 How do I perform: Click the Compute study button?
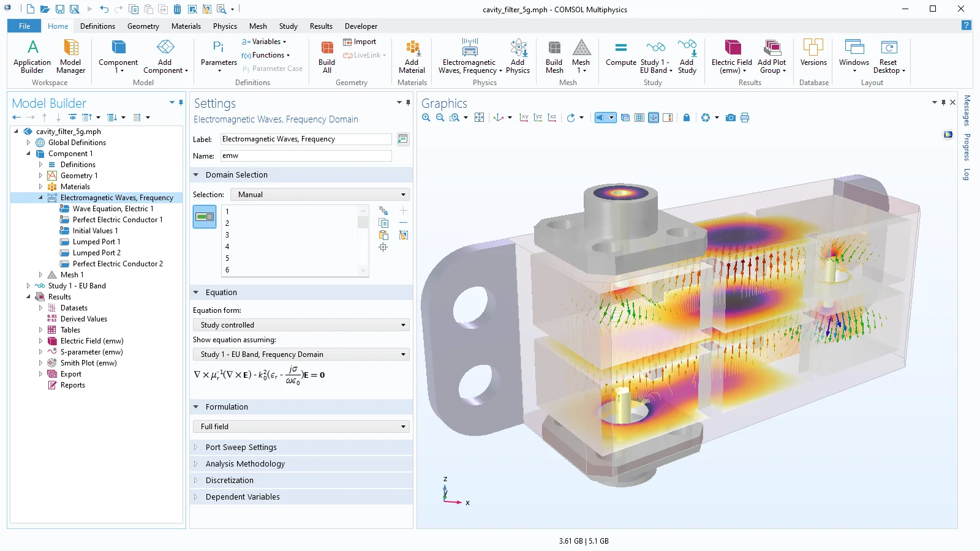(620, 54)
